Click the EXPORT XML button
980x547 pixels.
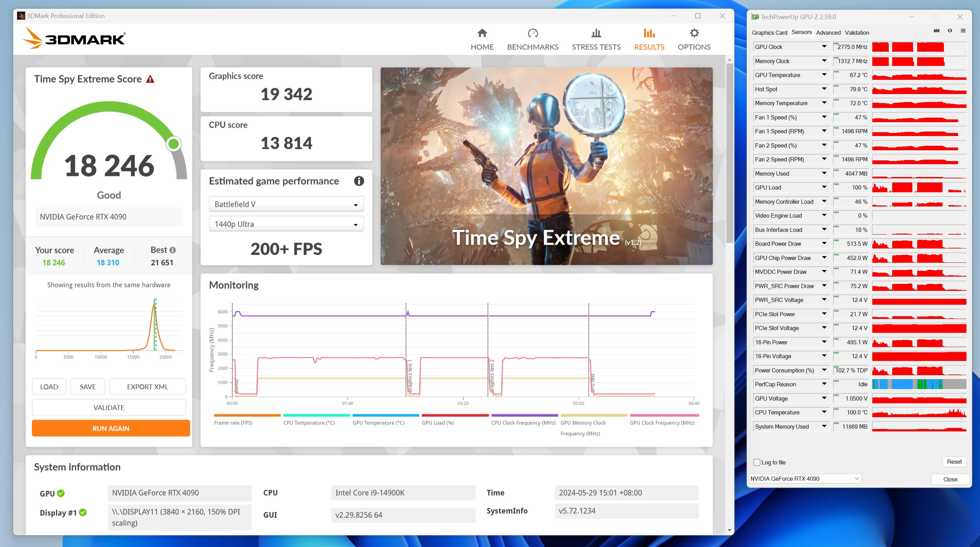coord(147,387)
